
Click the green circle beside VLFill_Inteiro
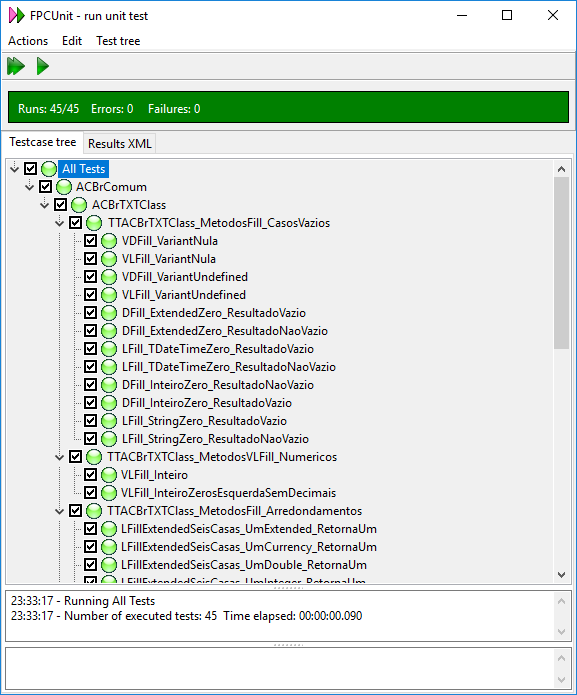coord(109,475)
